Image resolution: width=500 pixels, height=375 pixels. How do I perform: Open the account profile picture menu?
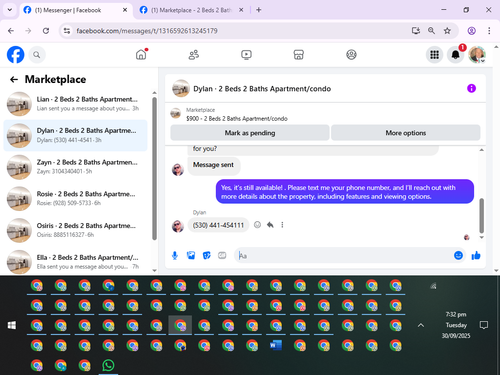(477, 55)
